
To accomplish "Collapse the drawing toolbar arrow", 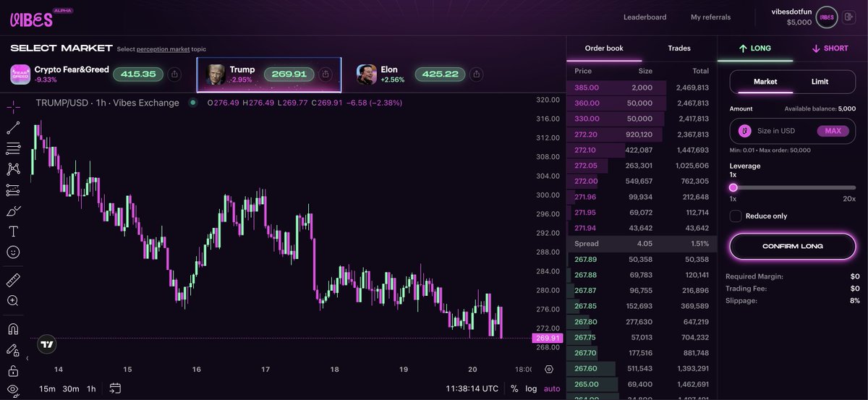I will pos(27,358).
